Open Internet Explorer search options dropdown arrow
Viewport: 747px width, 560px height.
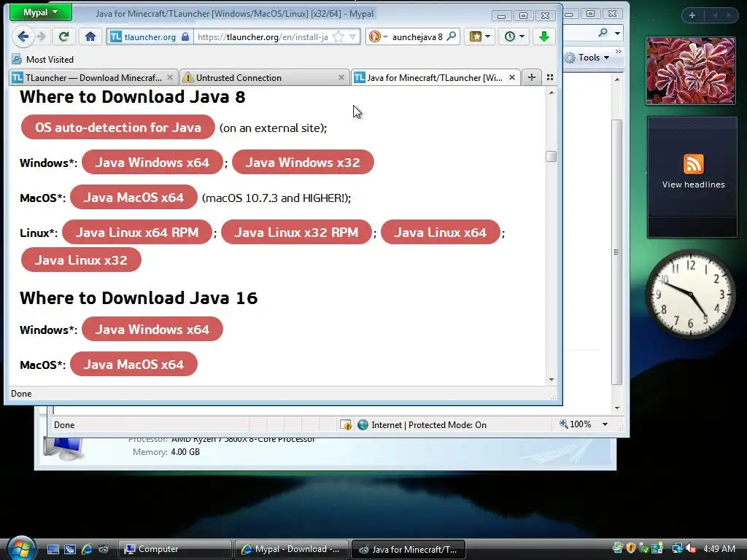[x=617, y=33]
